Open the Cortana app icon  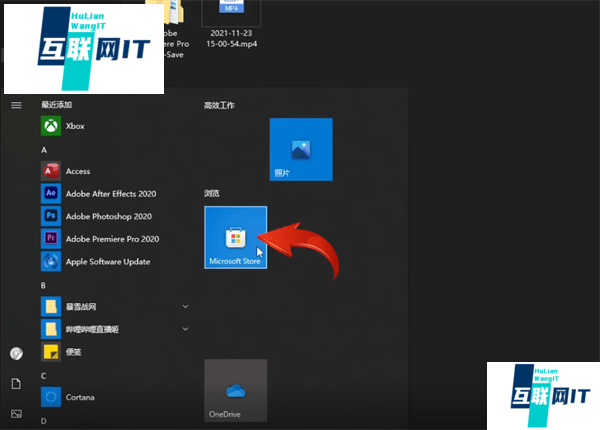51,397
